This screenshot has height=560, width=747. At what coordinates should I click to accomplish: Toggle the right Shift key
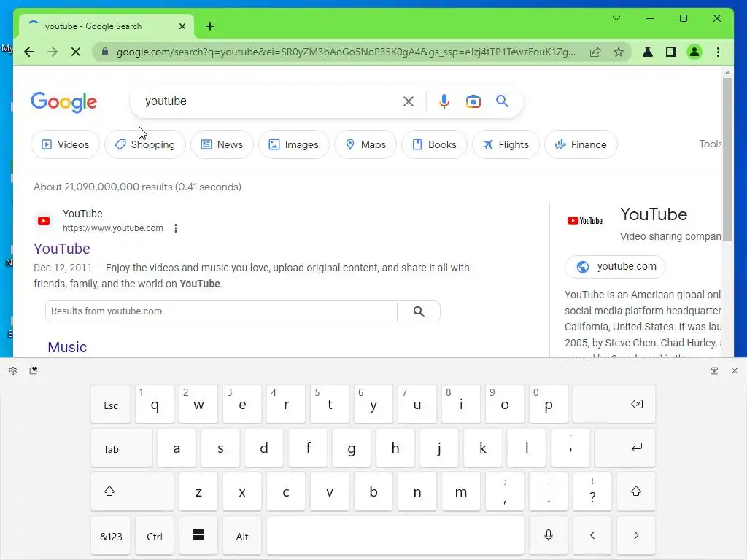click(x=636, y=492)
